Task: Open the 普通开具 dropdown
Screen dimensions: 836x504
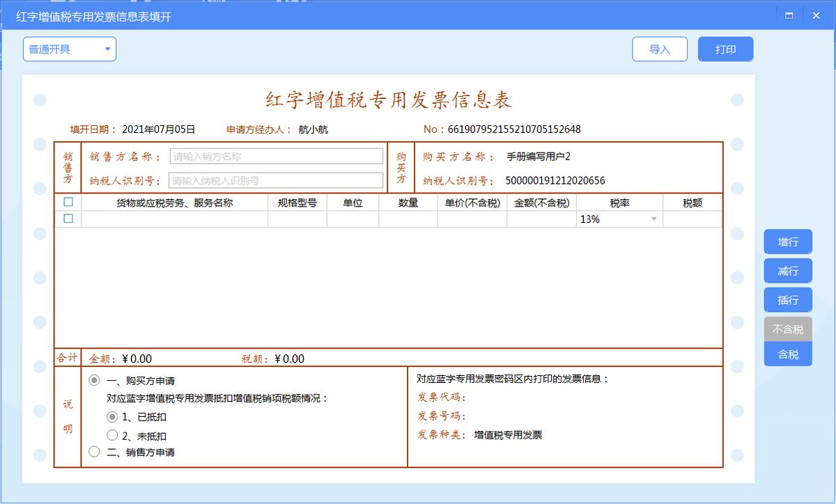Action: pyautogui.click(x=69, y=49)
